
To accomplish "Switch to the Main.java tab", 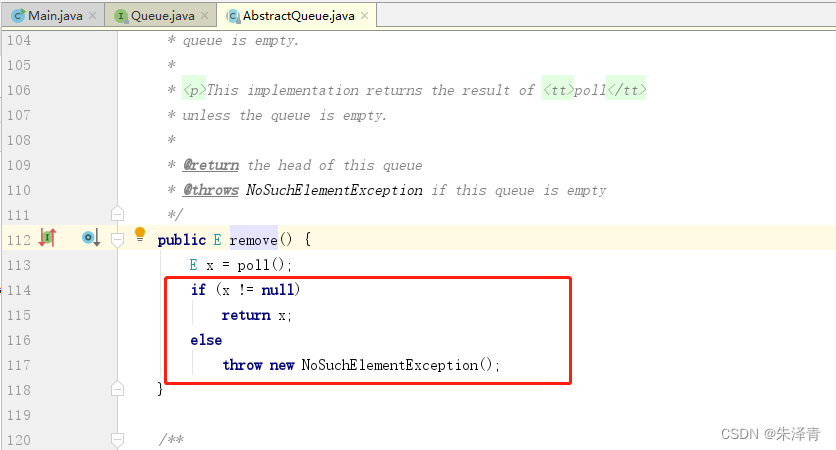I will pos(52,15).
